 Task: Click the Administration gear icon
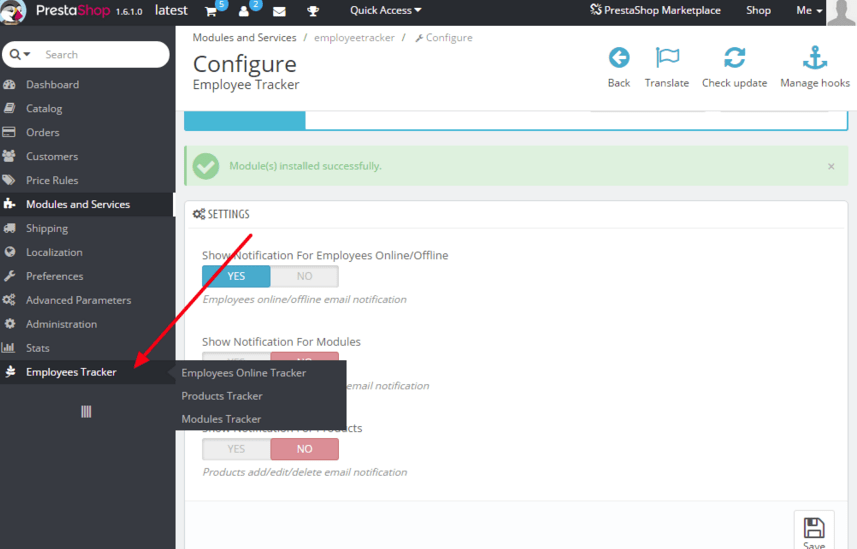[x=9, y=324]
